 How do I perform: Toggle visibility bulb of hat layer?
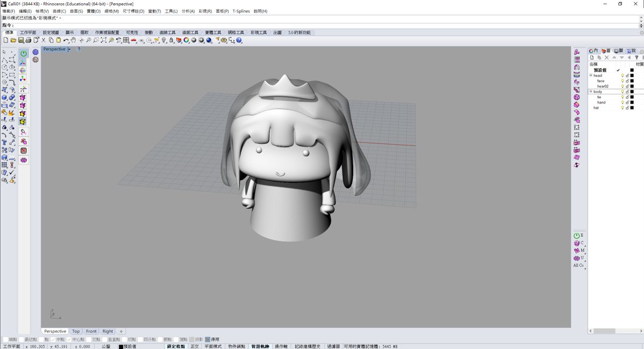(x=623, y=108)
